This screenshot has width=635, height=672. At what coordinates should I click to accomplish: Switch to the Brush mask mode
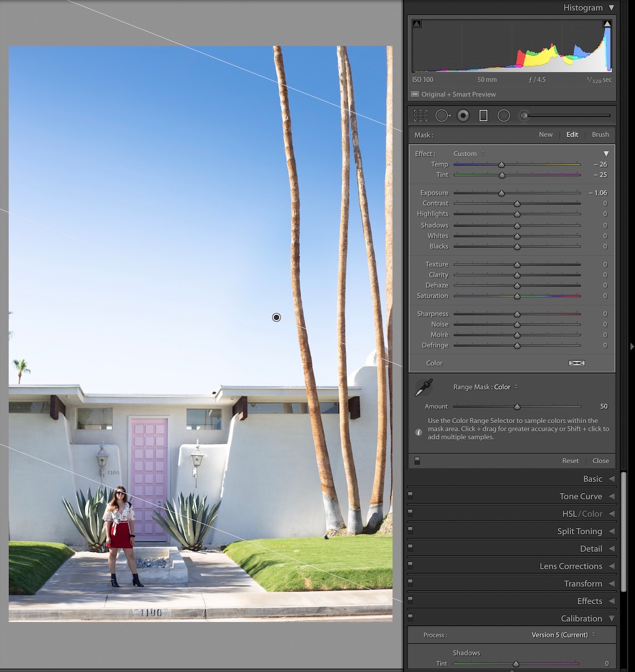(x=600, y=135)
